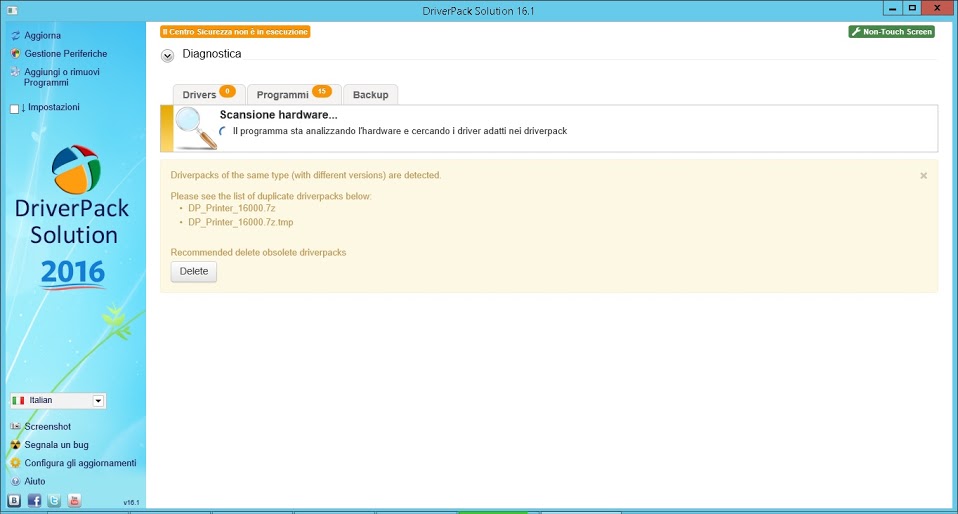Collapse the Diagnostica section chevron
The image size is (958, 514).
[167, 56]
